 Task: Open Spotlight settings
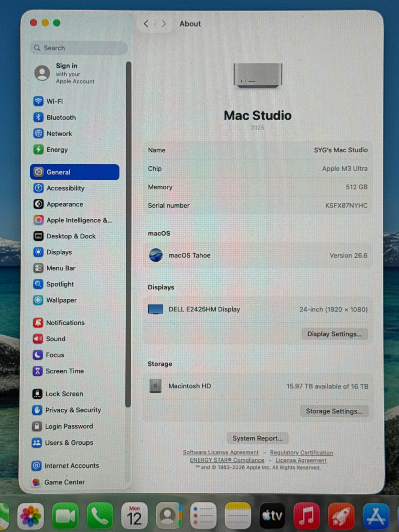(x=54, y=284)
